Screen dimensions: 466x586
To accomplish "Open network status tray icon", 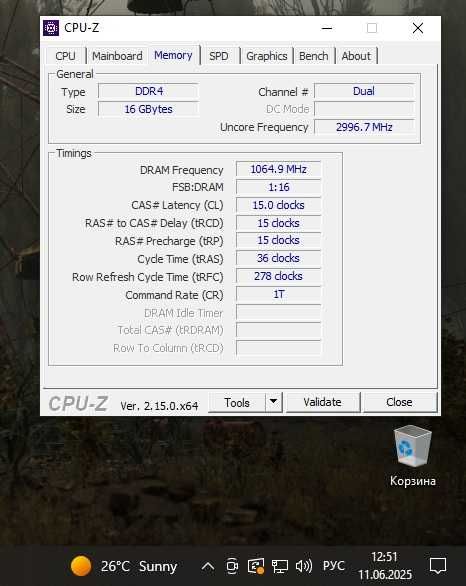I will tap(280, 567).
